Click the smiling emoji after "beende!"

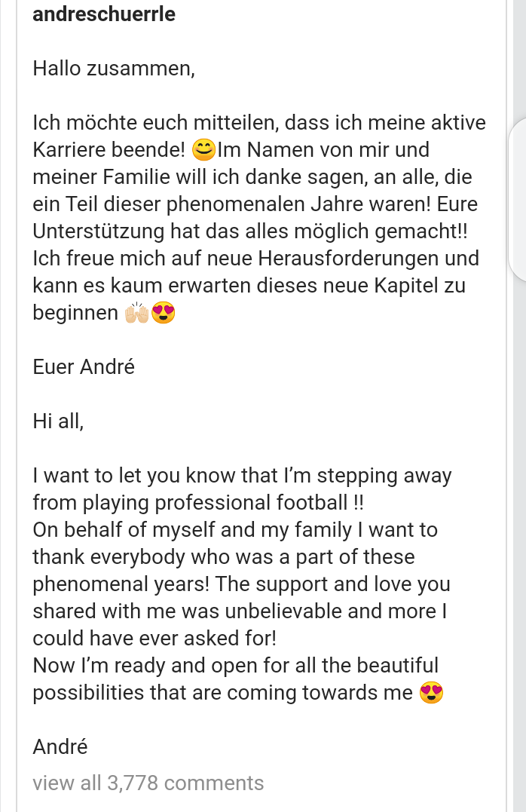pos(203,150)
